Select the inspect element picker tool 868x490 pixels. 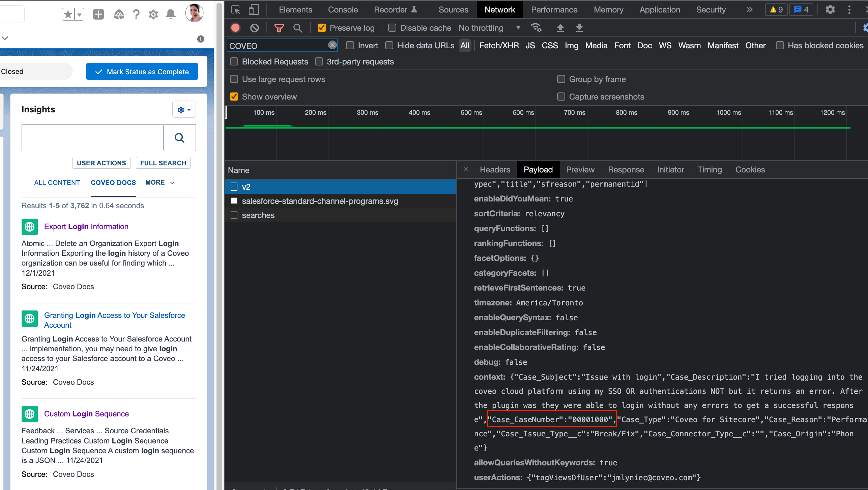pos(236,9)
